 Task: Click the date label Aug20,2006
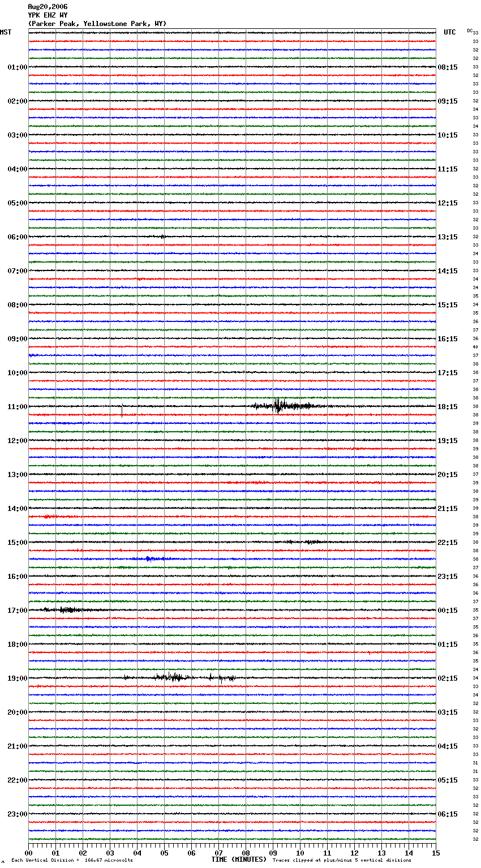click(48, 7)
